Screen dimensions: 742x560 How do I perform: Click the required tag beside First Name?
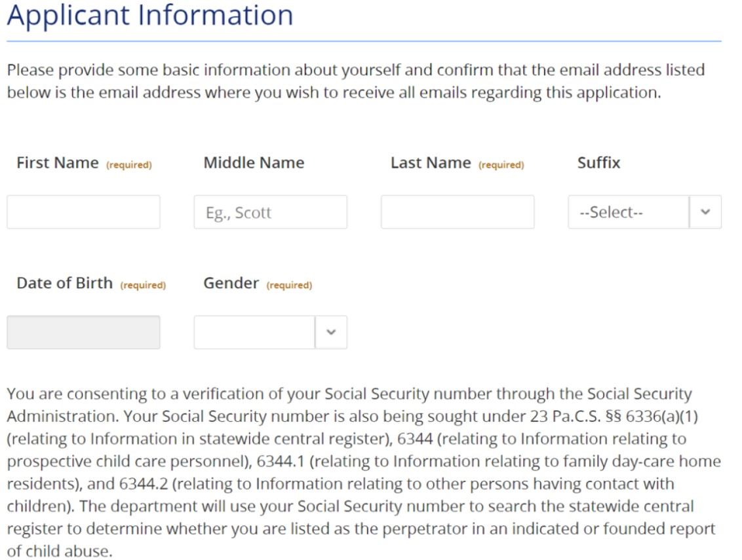click(x=129, y=165)
